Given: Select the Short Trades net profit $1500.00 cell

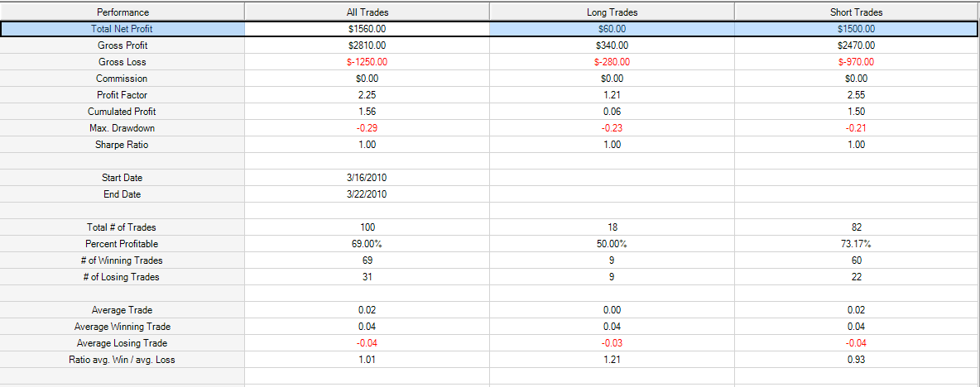Looking at the screenshot, I should (857, 29).
